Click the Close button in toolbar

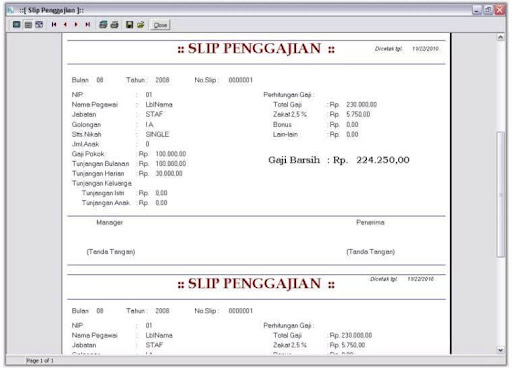pyautogui.click(x=160, y=25)
